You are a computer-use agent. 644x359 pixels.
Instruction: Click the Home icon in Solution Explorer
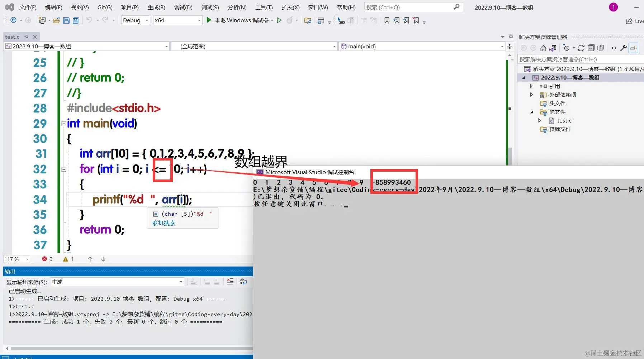pos(543,48)
